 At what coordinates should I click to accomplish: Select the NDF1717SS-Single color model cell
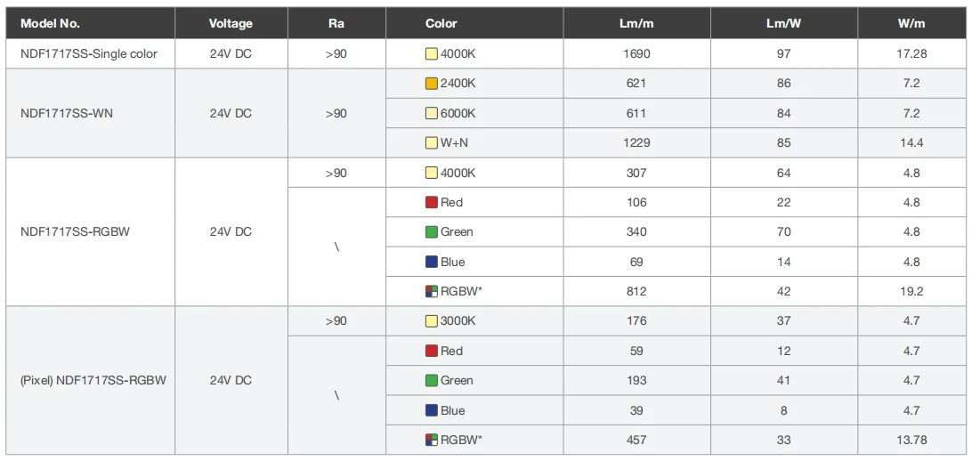pos(89,53)
